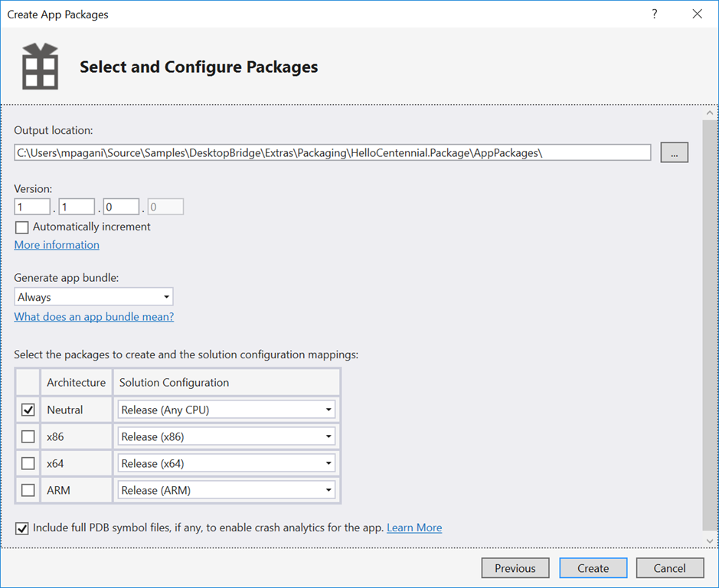Screen dimensions: 719x588
Task: Check the x86 architecture checkbox
Action: [28, 437]
